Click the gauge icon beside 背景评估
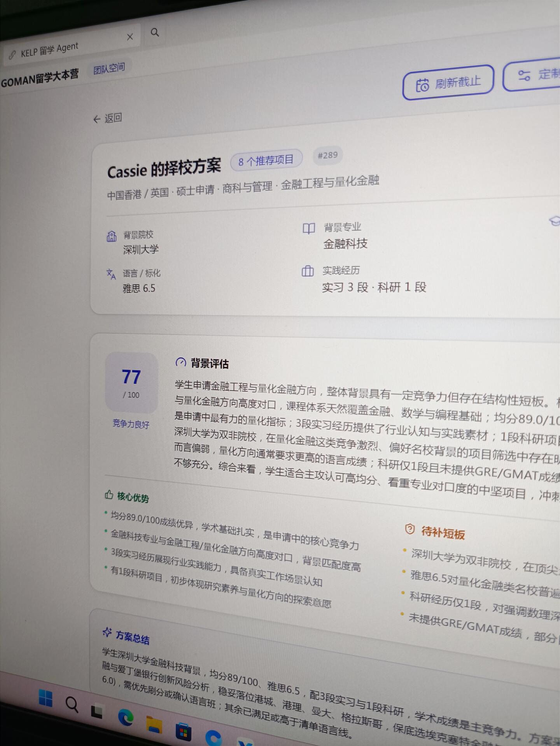 point(180,362)
